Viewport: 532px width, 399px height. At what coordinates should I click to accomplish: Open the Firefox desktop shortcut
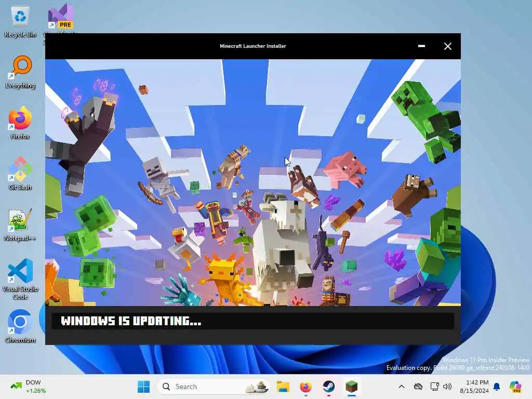click(x=20, y=123)
